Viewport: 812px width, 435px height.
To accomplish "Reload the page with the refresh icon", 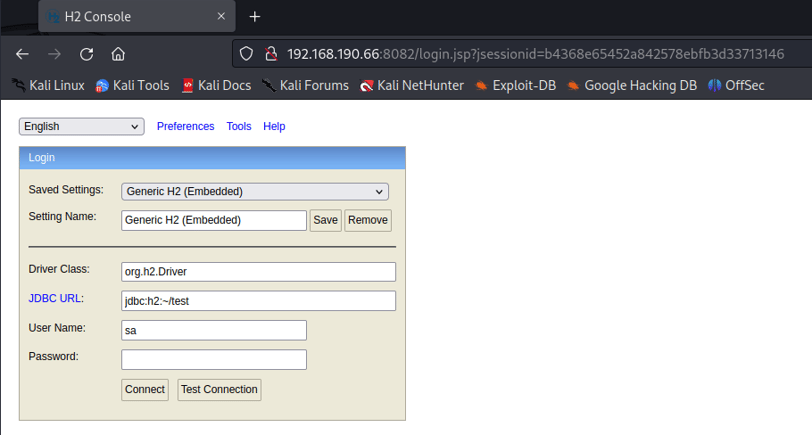I will (86, 54).
